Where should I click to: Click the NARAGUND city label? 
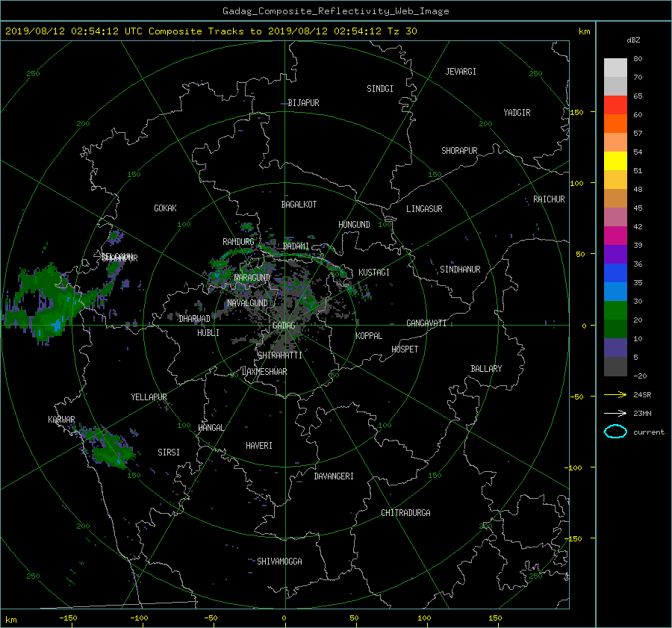point(252,278)
